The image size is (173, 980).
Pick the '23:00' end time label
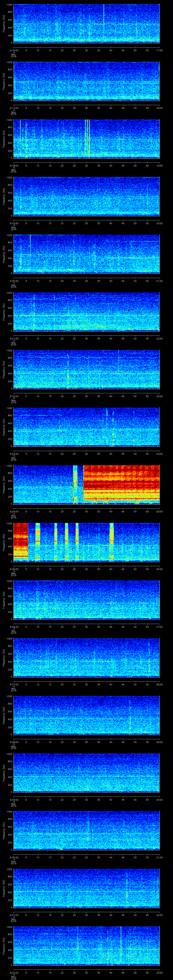click(x=159, y=396)
